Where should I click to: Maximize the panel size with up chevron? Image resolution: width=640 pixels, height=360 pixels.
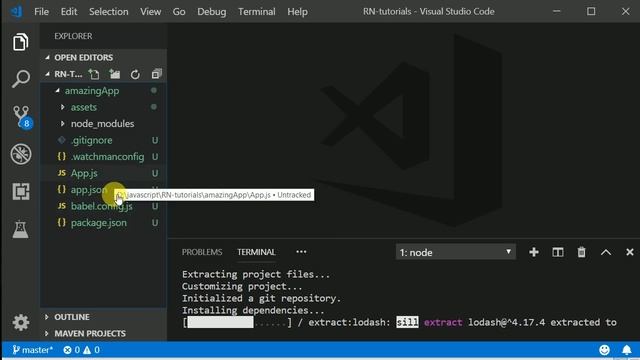click(x=606, y=252)
